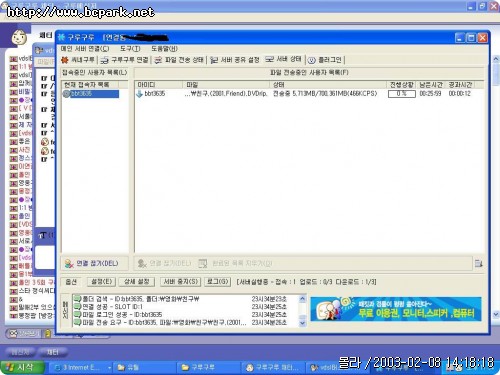The image size is (500, 375).
Task: Click the 서버 중지(S) button
Action: click(180, 282)
